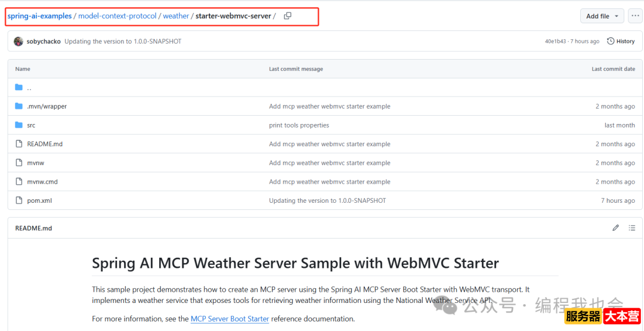
Task: Click '7 hours ago' in pom.xml row
Action: coord(618,201)
